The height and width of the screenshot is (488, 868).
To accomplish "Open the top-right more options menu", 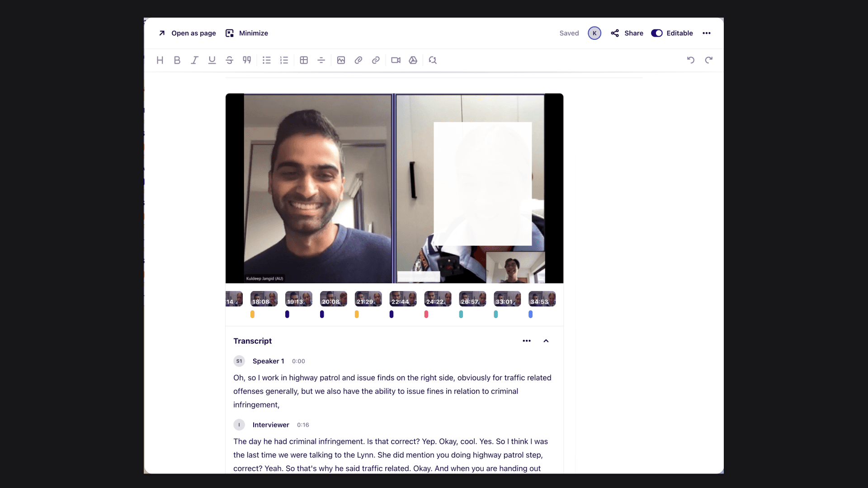I will (707, 33).
